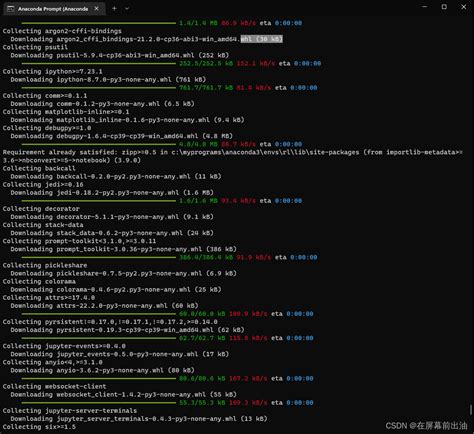Click the highlighted '.whl (30 kB)' selection

262,39
